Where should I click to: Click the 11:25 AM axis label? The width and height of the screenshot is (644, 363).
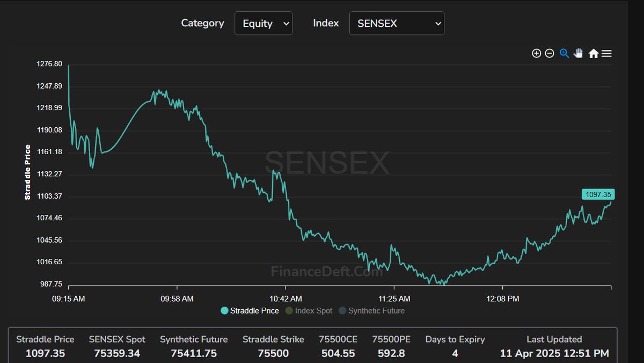[x=394, y=299]
